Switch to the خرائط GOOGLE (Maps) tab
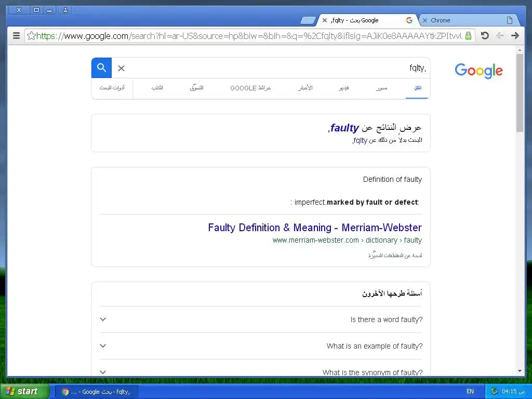The height and width of the screenshot is (399, 532). [250, 88]
